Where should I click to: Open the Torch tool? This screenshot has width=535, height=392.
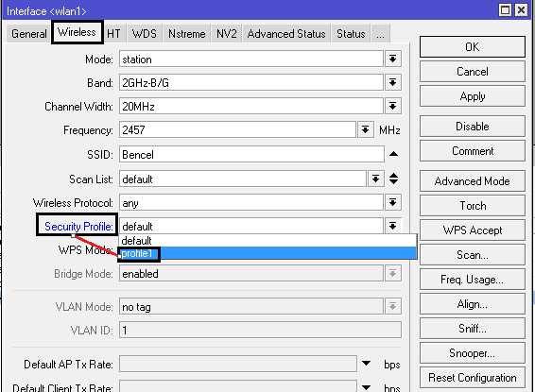click(473, 206)
